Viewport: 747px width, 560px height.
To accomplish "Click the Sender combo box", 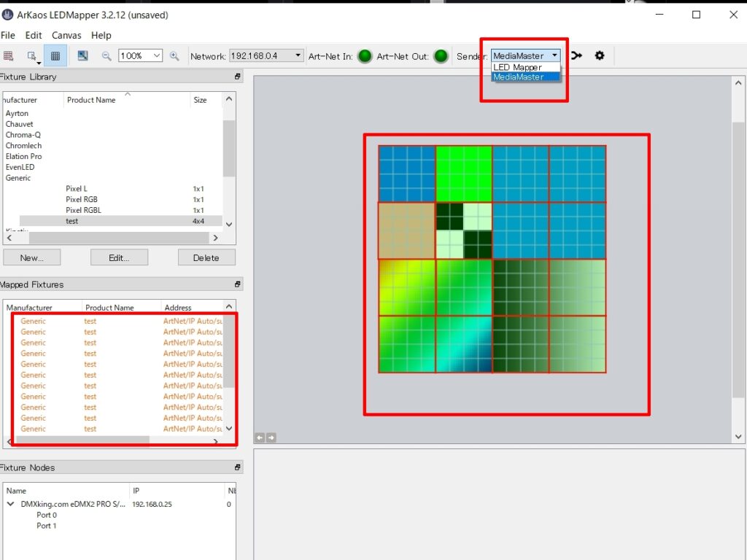I will pos(525,55).
